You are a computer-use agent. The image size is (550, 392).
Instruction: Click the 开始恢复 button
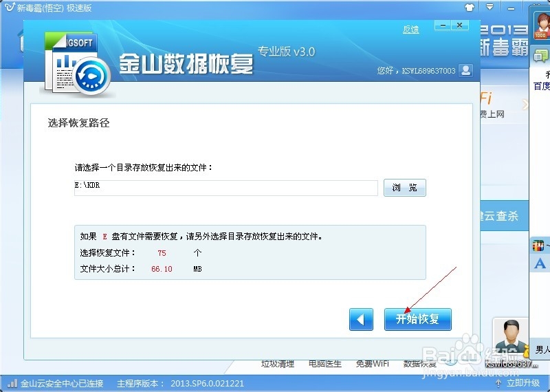point(418,319)
